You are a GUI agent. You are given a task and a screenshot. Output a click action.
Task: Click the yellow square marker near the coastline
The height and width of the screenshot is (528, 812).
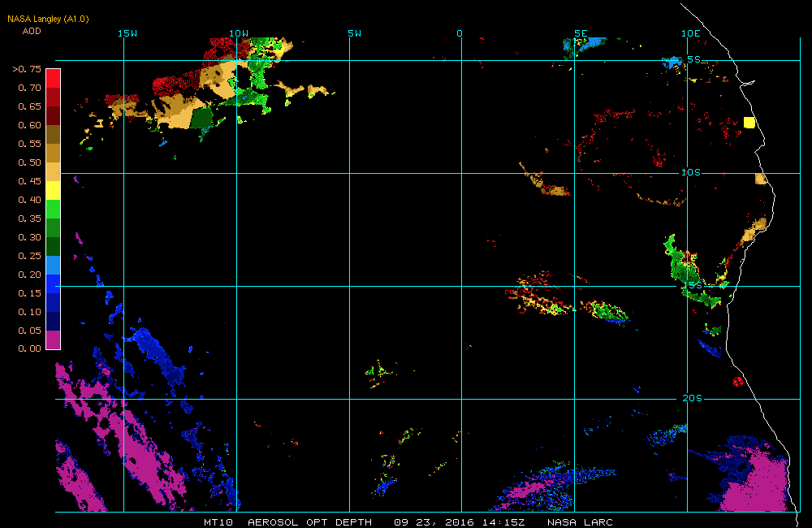pyautogui.click(x=749, y=123)
